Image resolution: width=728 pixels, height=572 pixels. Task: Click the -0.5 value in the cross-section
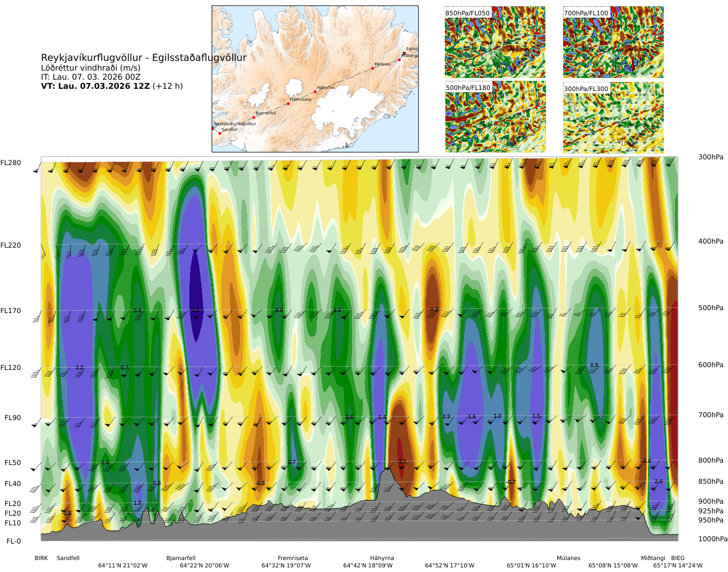(260, 483)
